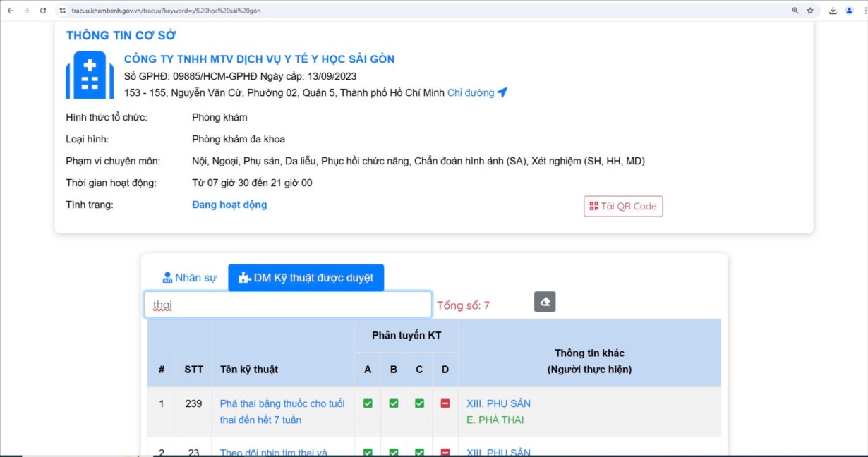Click the company name CÔNG TY TNHH MTV heading

click(260, 59)
